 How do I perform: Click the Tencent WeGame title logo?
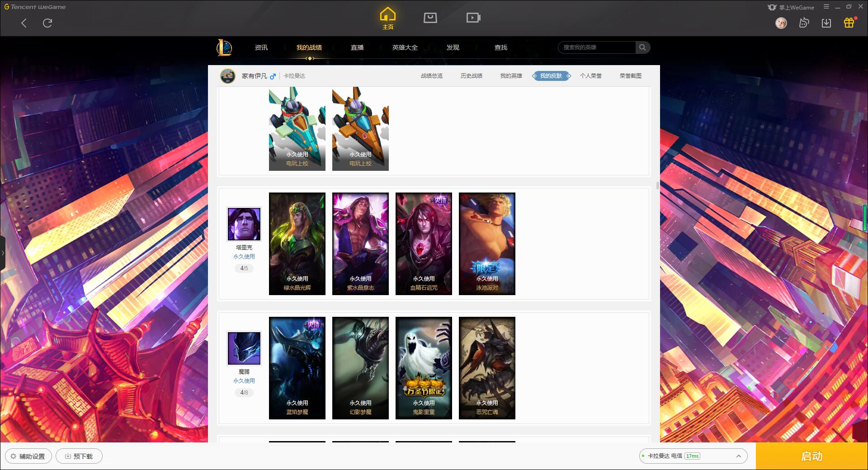tap(35, 7)
